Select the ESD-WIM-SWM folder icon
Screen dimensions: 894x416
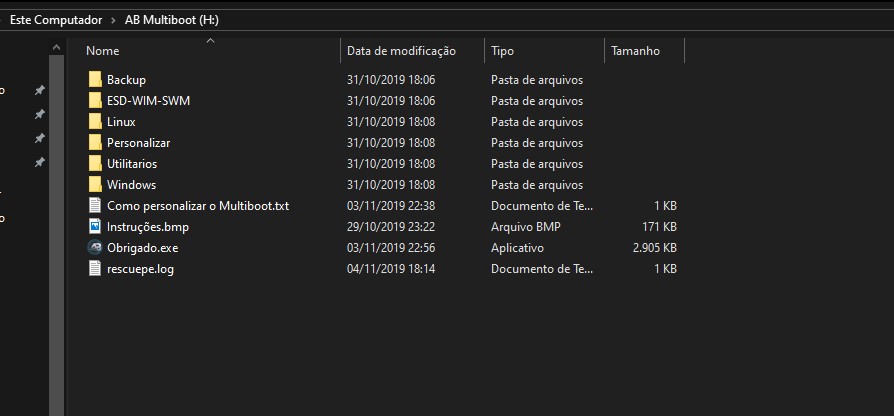[x=95, y=101]
